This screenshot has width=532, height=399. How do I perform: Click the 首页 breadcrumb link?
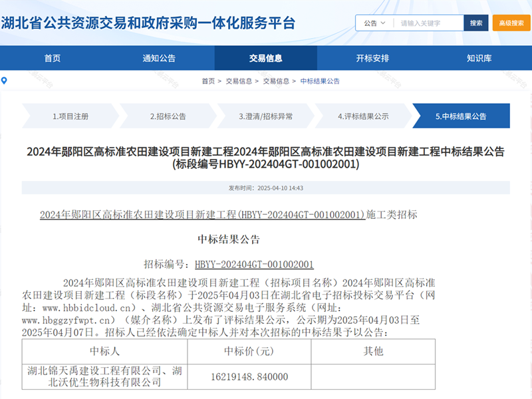207,81
